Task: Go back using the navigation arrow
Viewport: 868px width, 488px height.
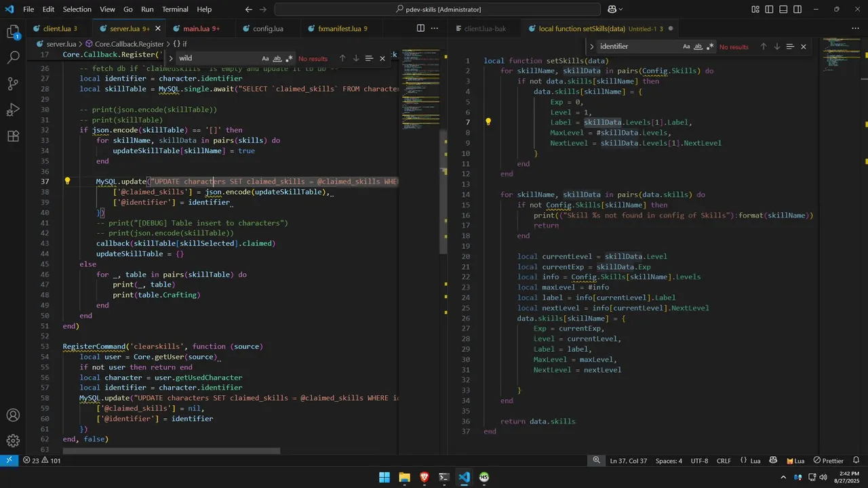Action: tap(248, 9)
